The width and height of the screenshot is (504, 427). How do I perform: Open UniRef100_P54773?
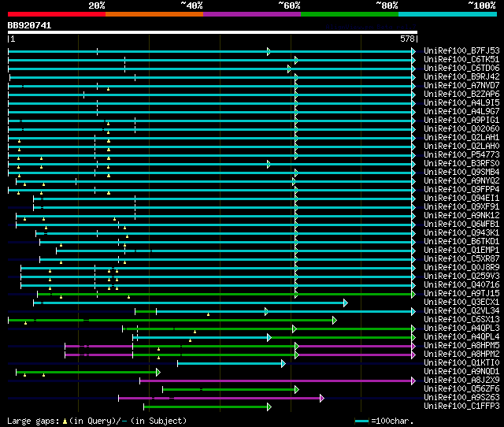[461, 155]
